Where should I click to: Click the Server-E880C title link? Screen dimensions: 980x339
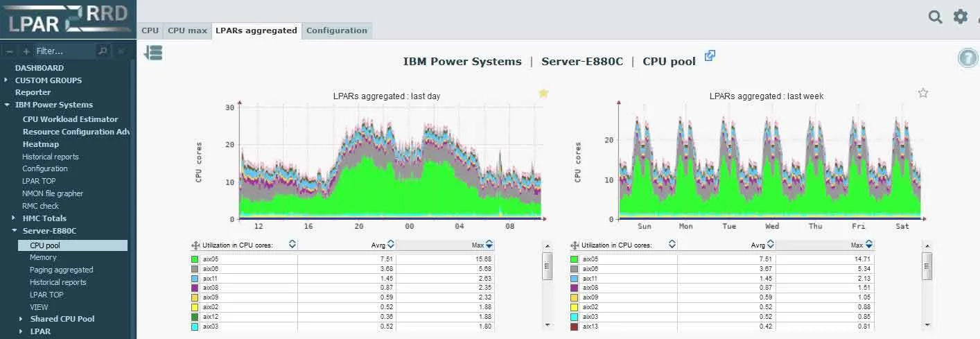click(x=581, y=61)
